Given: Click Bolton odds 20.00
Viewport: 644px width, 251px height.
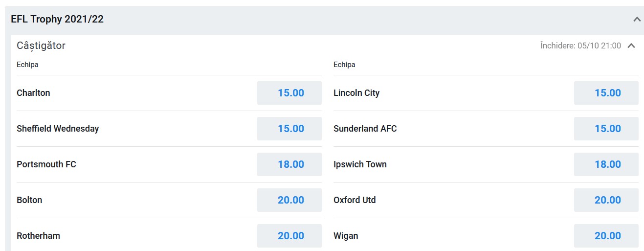Looking at the screenshot, I should [289, 200].
